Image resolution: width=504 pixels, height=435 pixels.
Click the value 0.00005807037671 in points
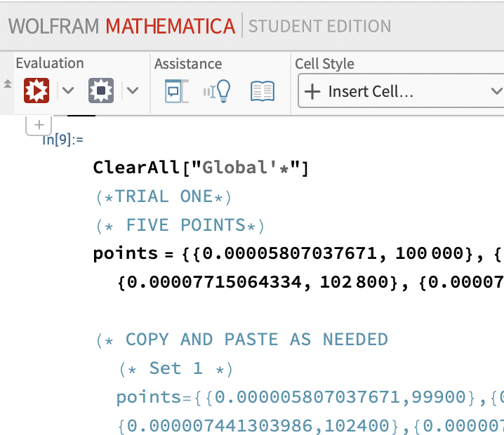289,253
